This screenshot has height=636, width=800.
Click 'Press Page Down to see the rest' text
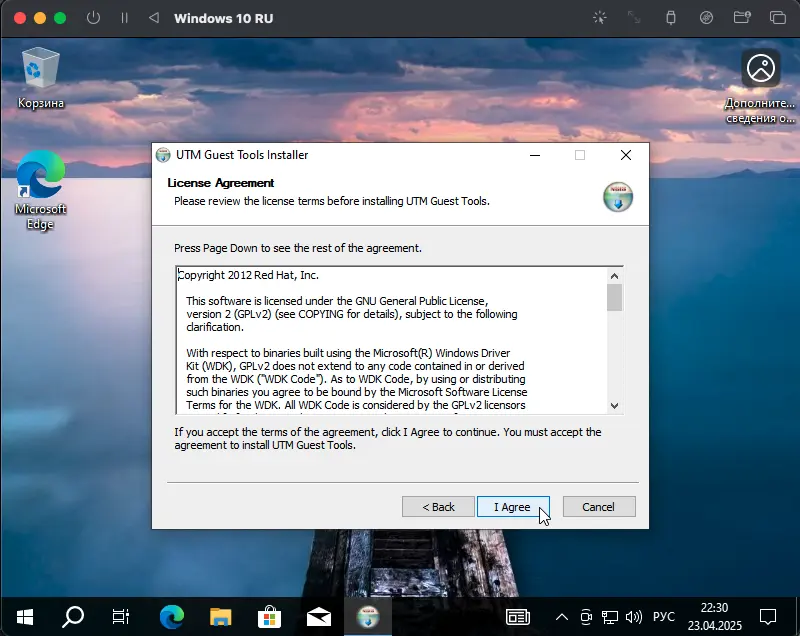point(298,248)
